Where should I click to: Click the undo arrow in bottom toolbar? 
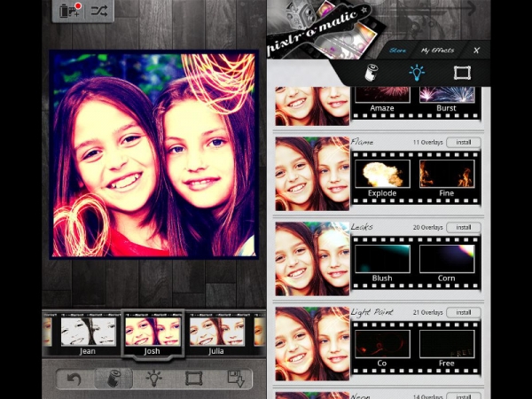pyautogui.click(x=74, y=379)
